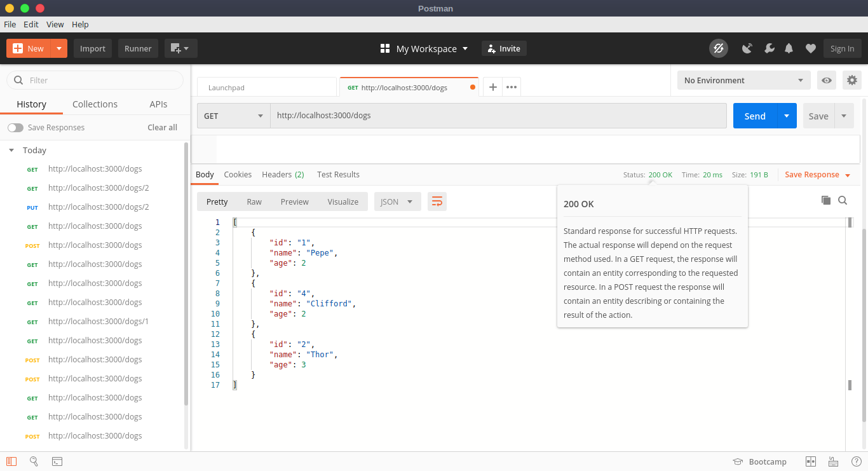
Task: Click the wrench settings icon in header
Action: click(769, 48)
